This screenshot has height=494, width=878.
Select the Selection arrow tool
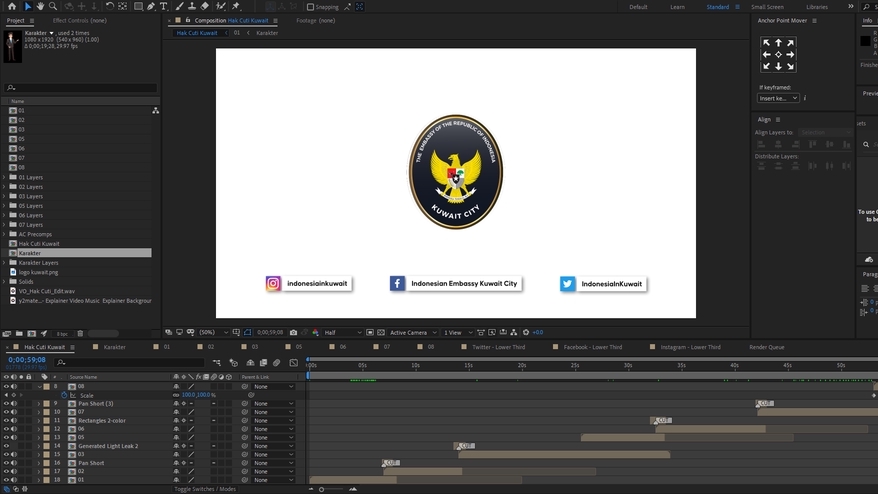27,7
